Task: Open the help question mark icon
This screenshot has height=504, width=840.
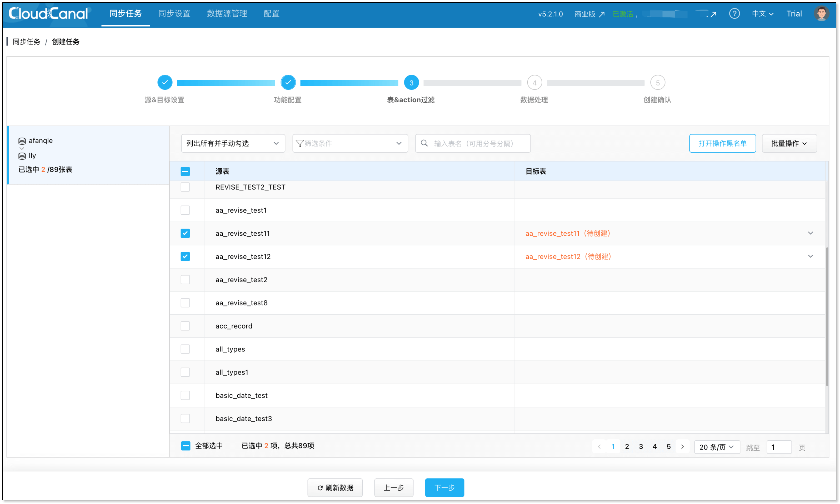Action: [x=734, y=14]
